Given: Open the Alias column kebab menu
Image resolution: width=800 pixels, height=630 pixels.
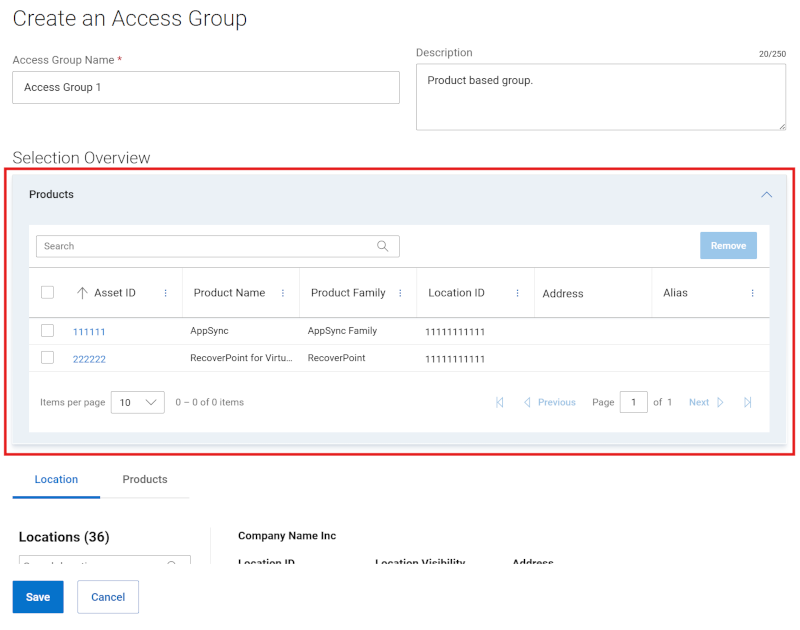Looking at the screenshot, I should coord(752,292).
